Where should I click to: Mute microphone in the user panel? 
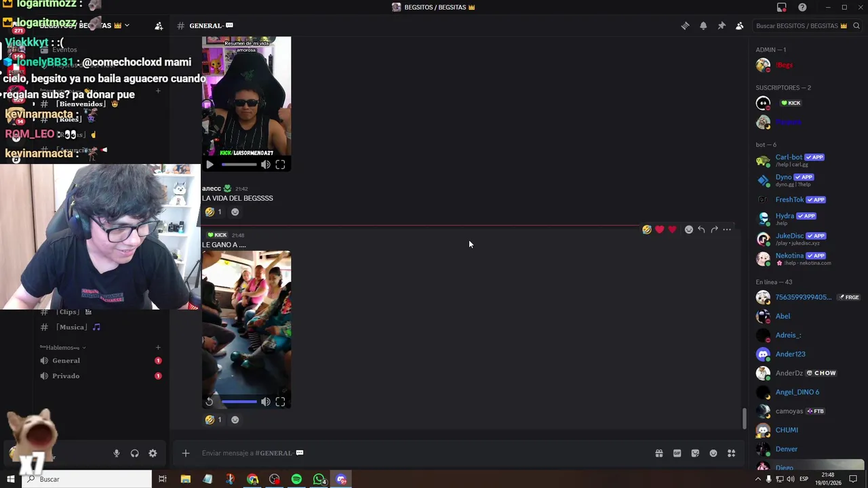117,453
